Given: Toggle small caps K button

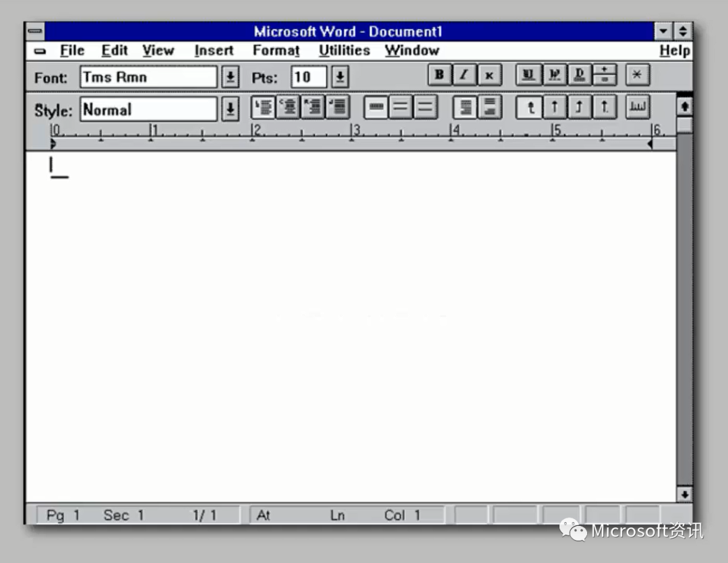Looking at the screenshot, I should click(x=489, y=75).
